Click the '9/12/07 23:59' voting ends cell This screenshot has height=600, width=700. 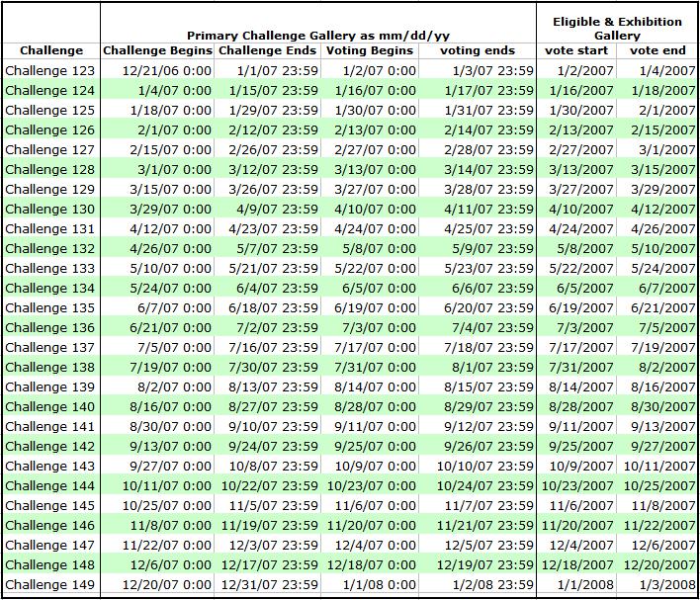[488, 426]
